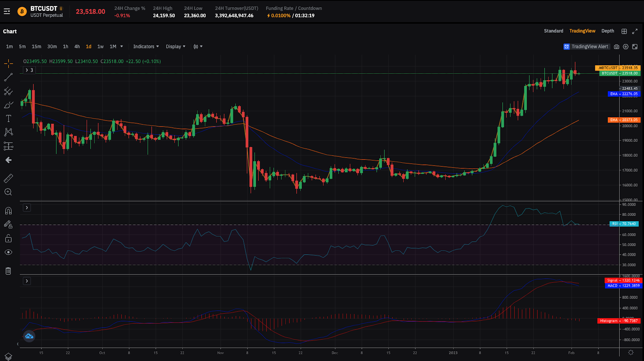
Task: Click the TradingView Alert button
Action: coord(586,47)
